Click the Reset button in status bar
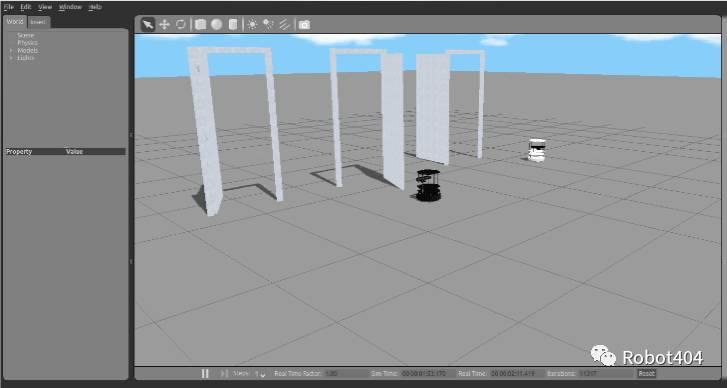 pos(646,373)
